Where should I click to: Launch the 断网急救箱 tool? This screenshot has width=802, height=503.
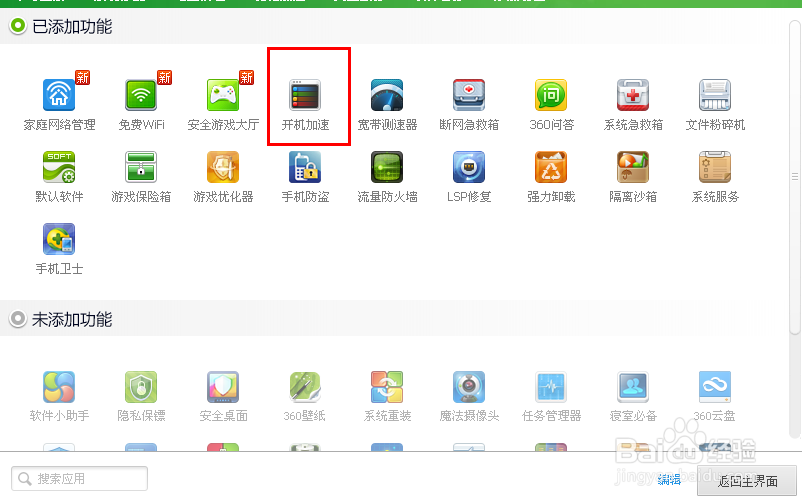coord(469,95)
